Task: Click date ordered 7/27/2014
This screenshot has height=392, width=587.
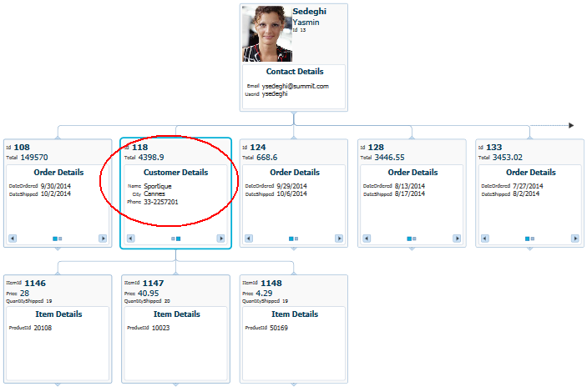Action: click(528, 186)
